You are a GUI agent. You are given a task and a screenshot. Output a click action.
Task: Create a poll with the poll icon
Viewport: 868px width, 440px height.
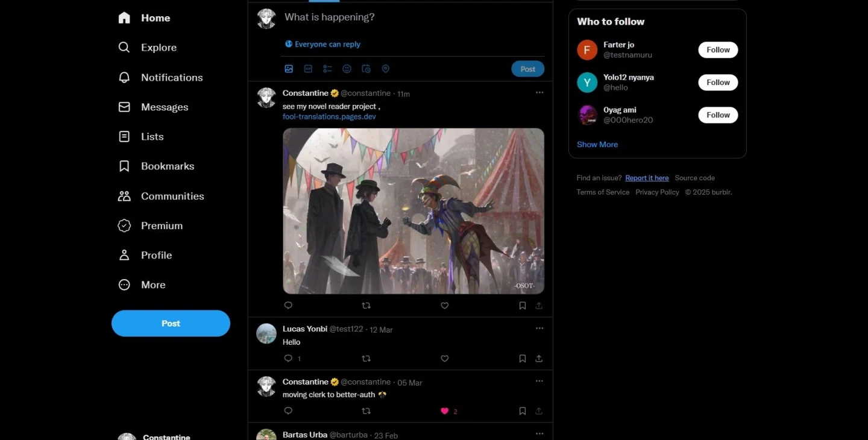coord(327,69)
